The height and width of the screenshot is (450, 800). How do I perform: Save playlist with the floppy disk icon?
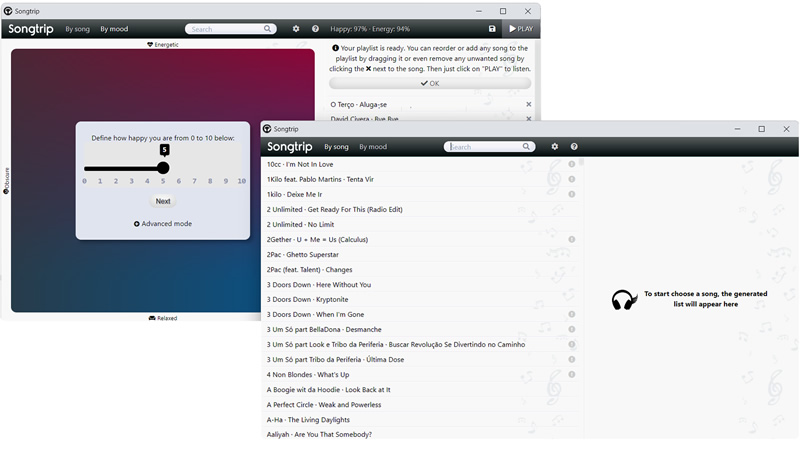coord(492,29)
